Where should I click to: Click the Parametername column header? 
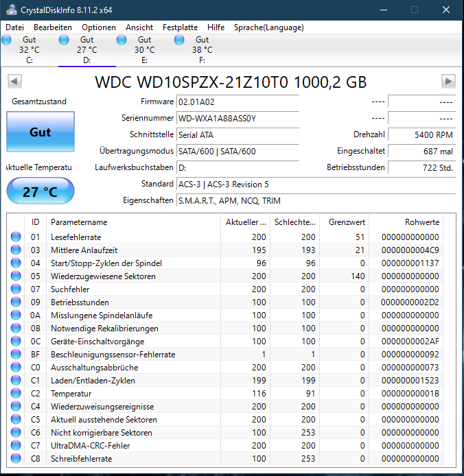click(x=133, y=222)
